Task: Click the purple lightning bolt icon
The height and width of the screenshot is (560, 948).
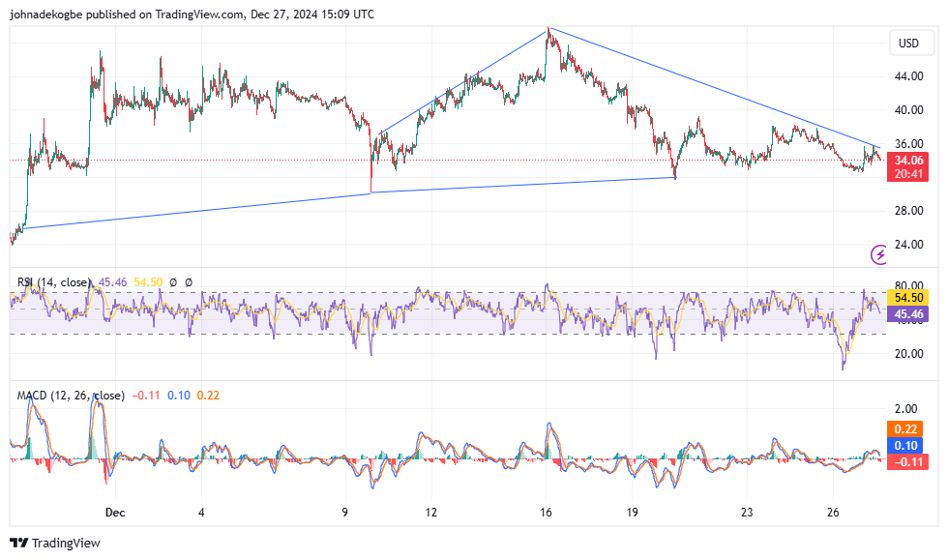Action: (x=879, y=254)
